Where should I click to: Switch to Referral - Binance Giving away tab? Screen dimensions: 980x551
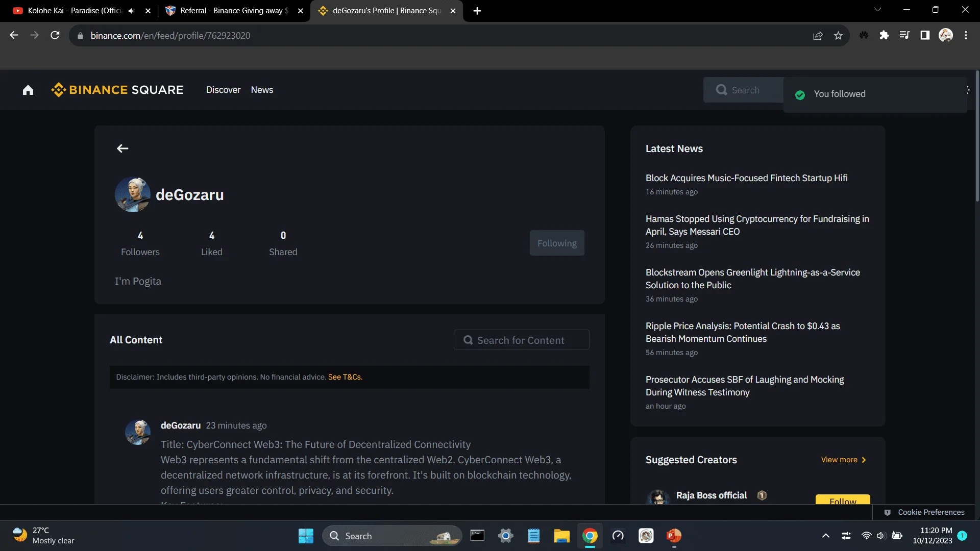pyautogui.click(x=234, y=11)
